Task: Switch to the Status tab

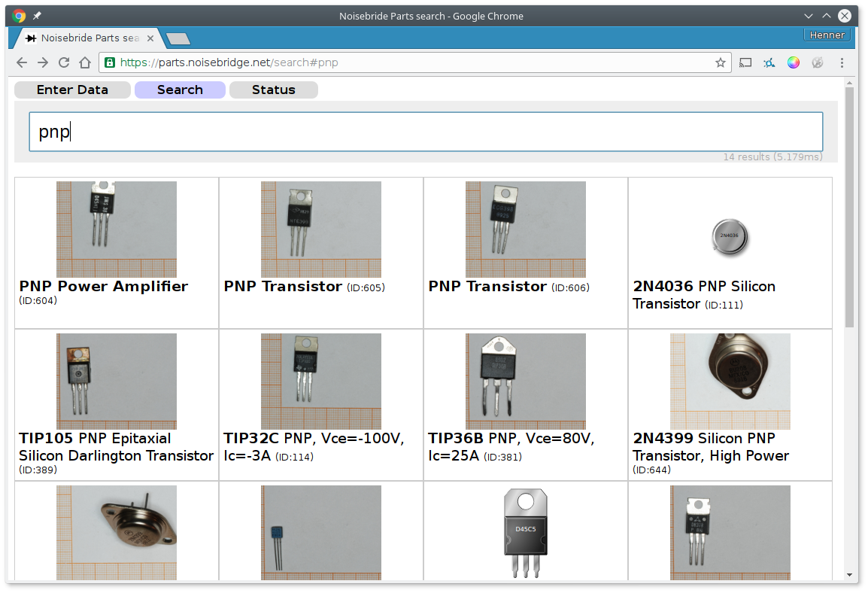Action: pos(274,90)
